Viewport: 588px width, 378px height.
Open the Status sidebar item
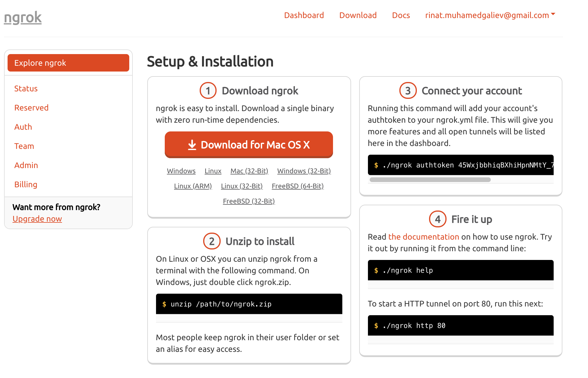26,88
